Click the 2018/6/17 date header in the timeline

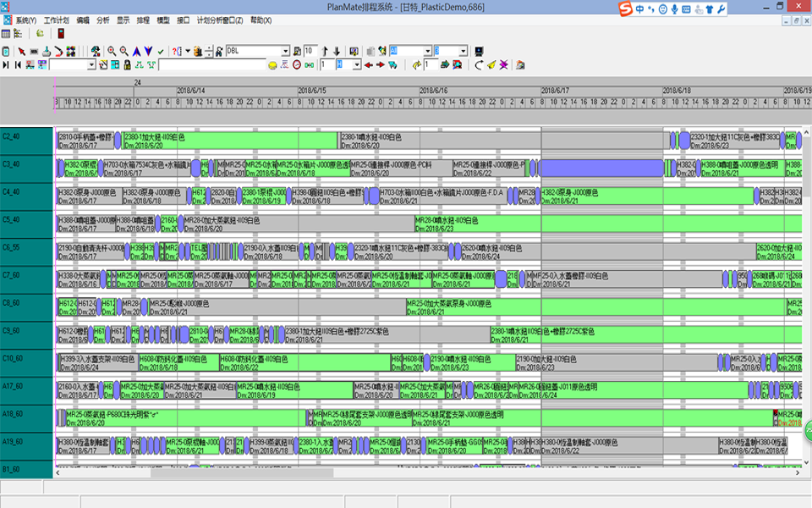point(555,91)
